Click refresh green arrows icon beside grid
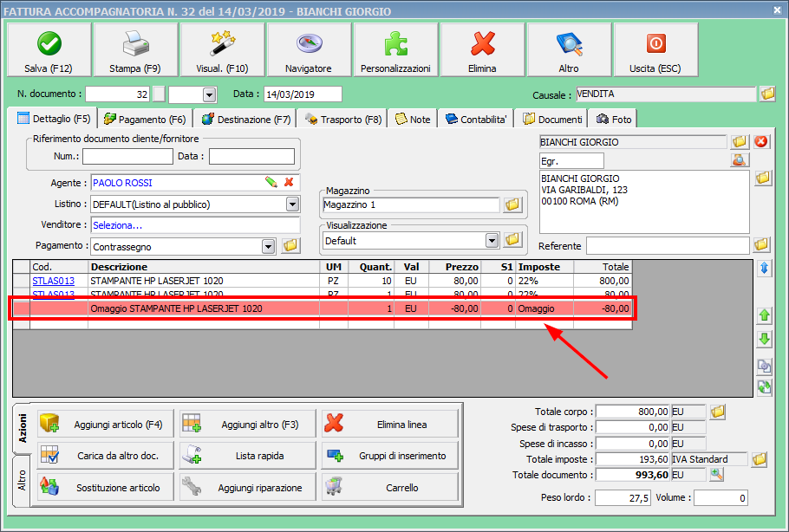Screen dimensions: 789x532 [x=765, y=387]
